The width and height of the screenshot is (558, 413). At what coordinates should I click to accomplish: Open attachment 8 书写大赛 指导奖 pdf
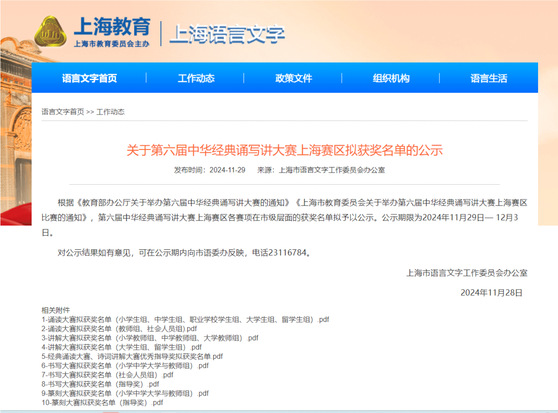[100, 384]
